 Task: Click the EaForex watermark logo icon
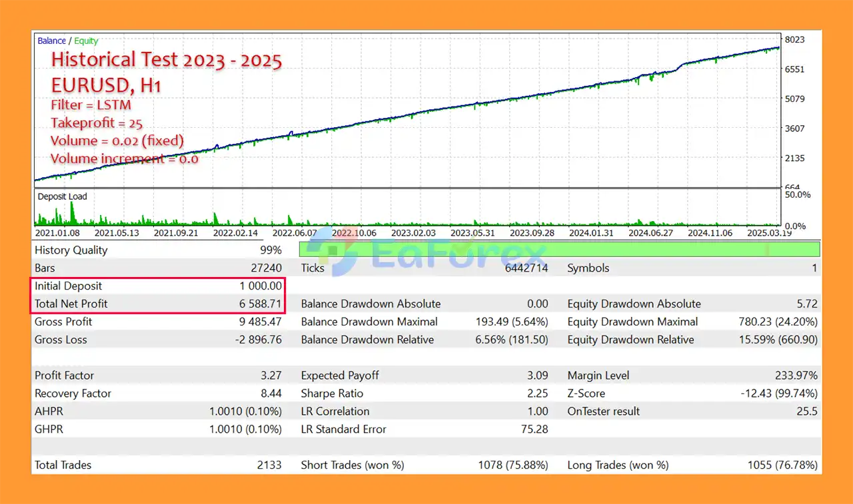point(335,252)
